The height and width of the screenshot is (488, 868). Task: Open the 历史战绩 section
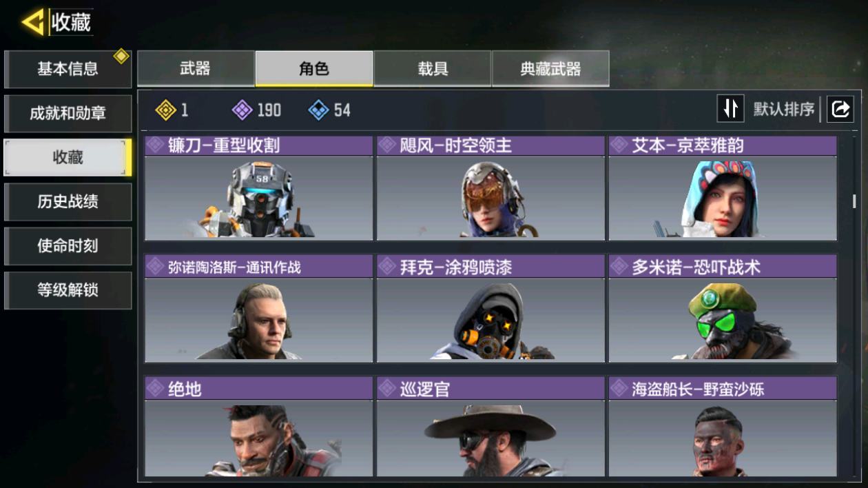[68, 201]
